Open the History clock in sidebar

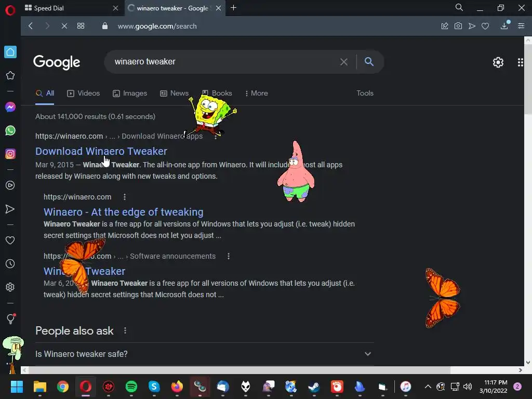(x=10, y=263)
